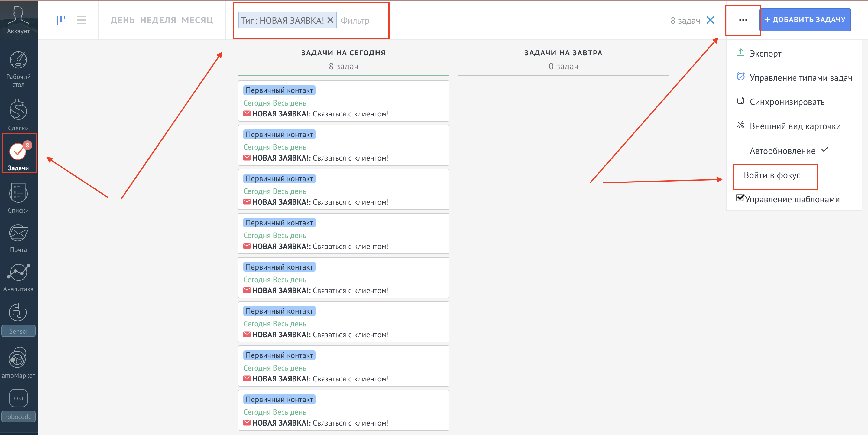Open the three-dots more menu
Viewport: 868px width, 435px height.
point(743,20)
